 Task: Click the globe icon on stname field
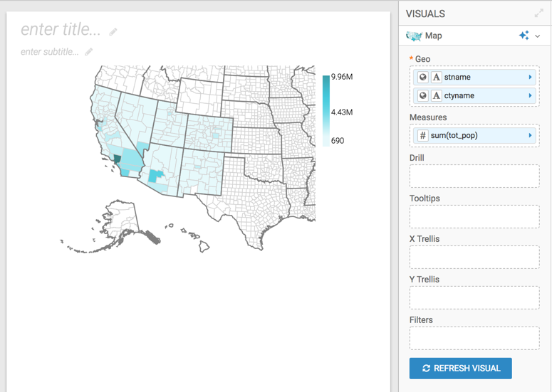pos(422,77)
